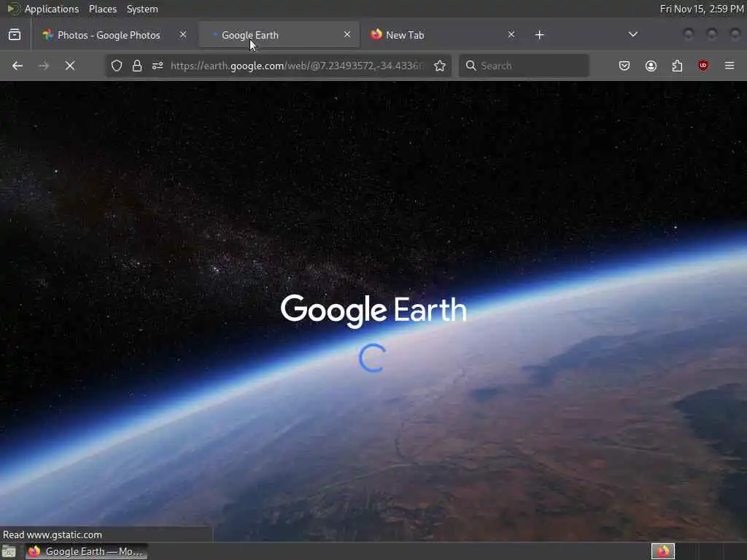Close the Photos - Google Photos tab
Viewport: 747px width, 560px height.
183,34
